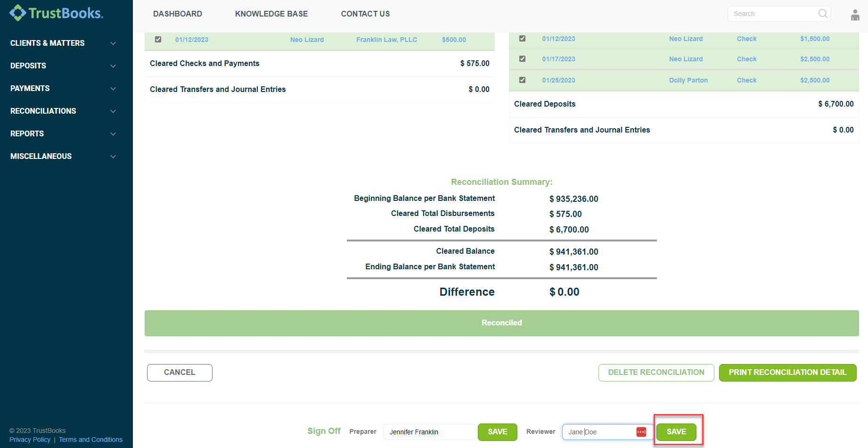
Task: Click the 01/17/2023 deposit date
Action: pyautogui.click(x=558, y=59)
